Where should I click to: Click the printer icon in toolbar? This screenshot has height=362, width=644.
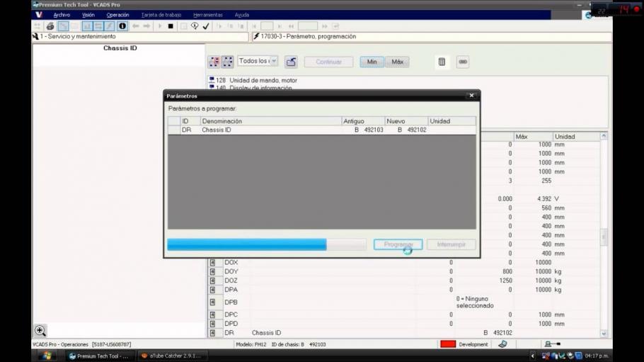50,26
